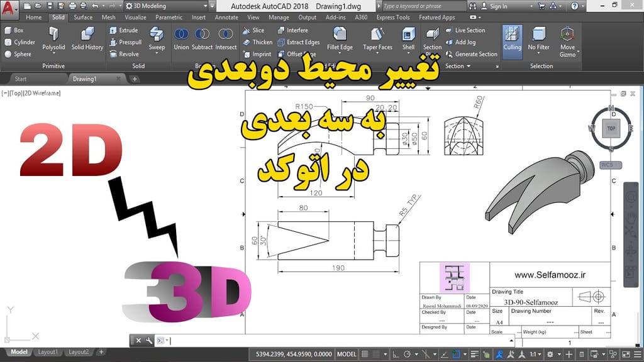Screen dimensions: 644x362
Task: Click the Imprint tool
Action: [x=257, y=54]
